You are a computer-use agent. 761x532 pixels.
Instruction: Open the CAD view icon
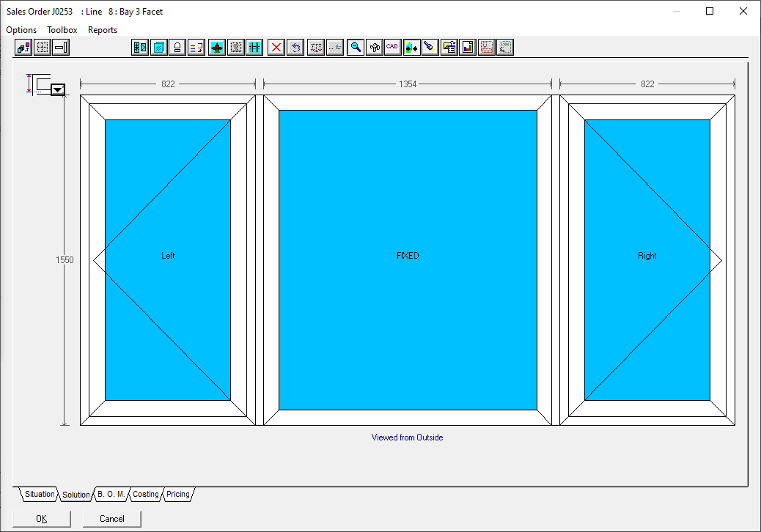[392, 48]
